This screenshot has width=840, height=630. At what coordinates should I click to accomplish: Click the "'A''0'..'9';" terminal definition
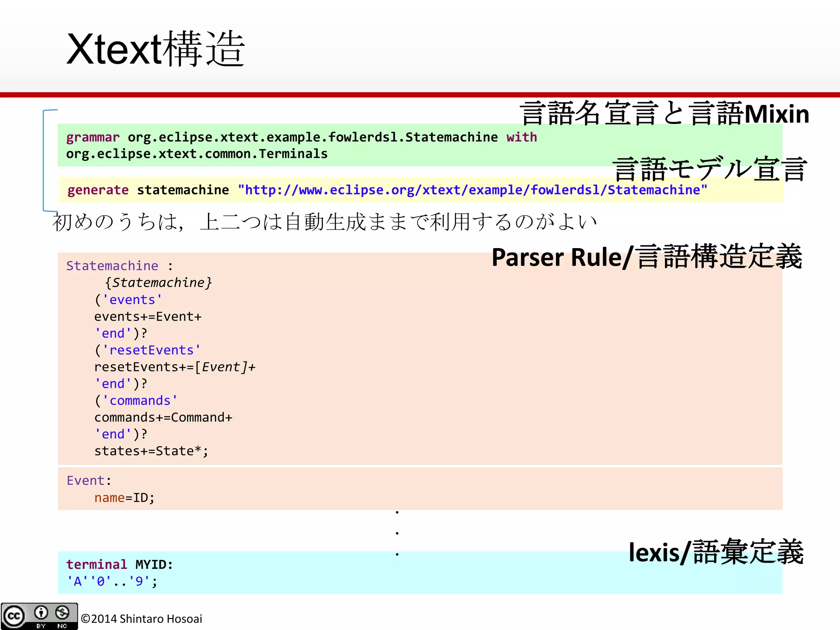(x=112, y=582)
